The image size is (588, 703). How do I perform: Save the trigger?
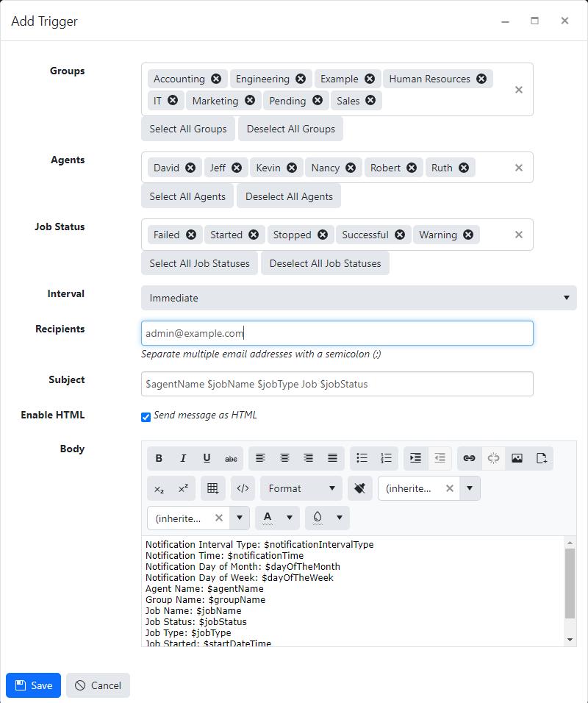coord(34,685)
